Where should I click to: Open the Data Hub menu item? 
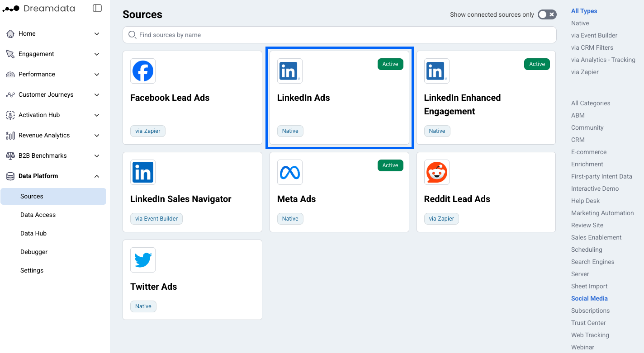(33, 233)
